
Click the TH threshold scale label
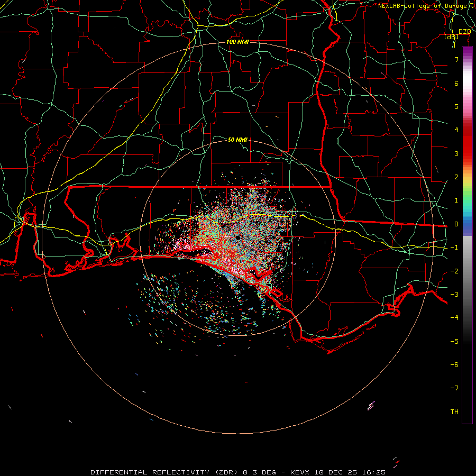[454, 412]
